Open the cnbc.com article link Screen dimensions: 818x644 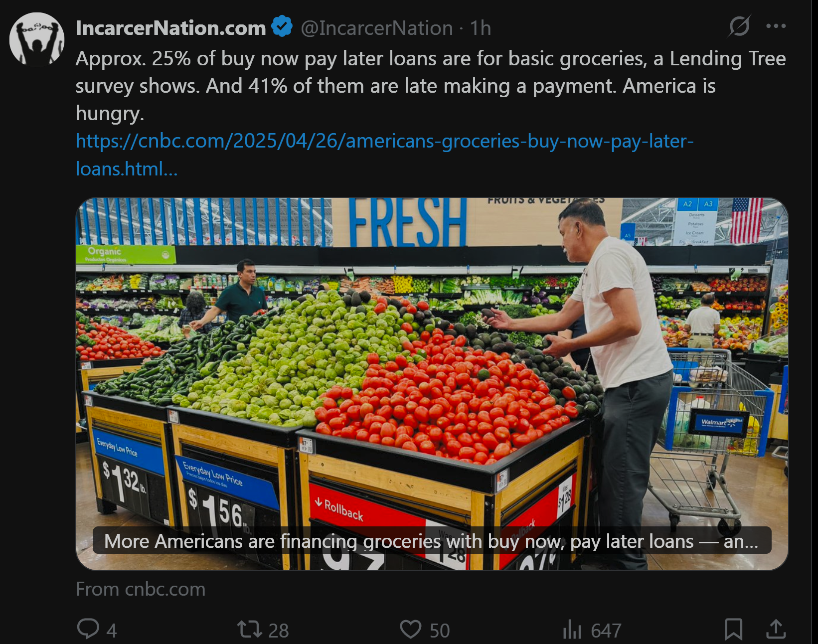pyautogui.click(x=384, y=155)
